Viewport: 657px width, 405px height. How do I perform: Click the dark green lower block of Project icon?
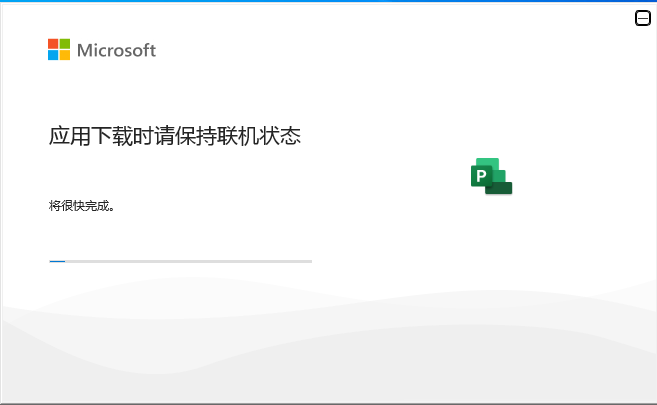coord(499,188)
